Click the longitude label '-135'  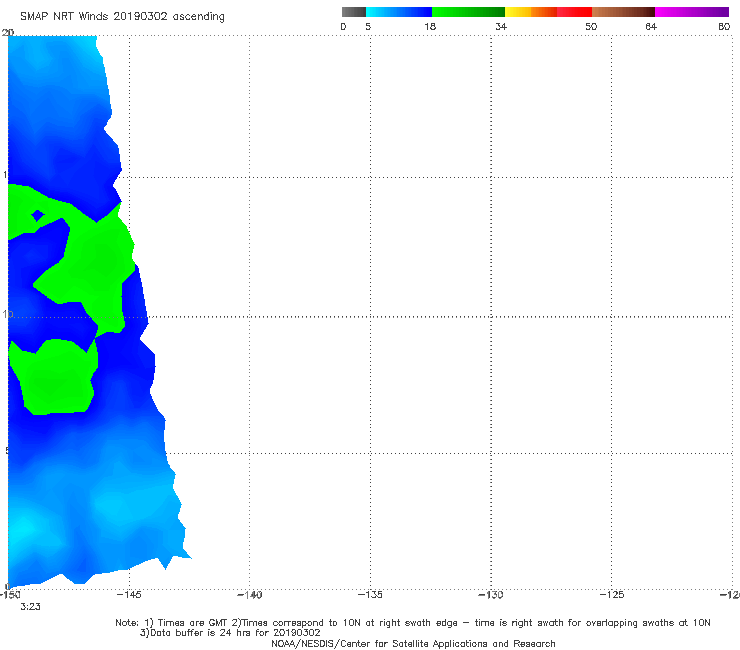click(370, 595)
